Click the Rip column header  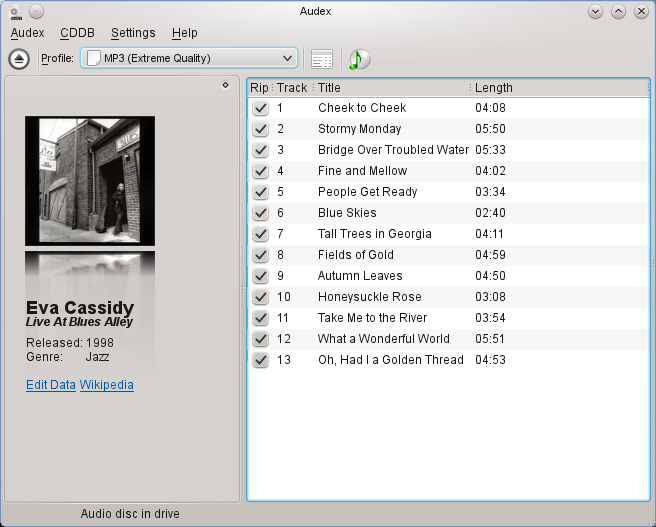[x=259, y=88]
